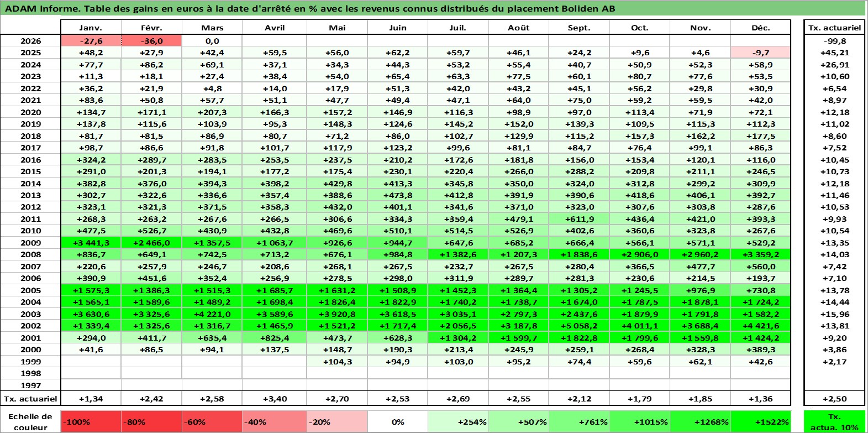This screenshot has width=868, height=433.
Task: Select the '-99,8' actuarial rate for 2026
Action: (834, 41)
